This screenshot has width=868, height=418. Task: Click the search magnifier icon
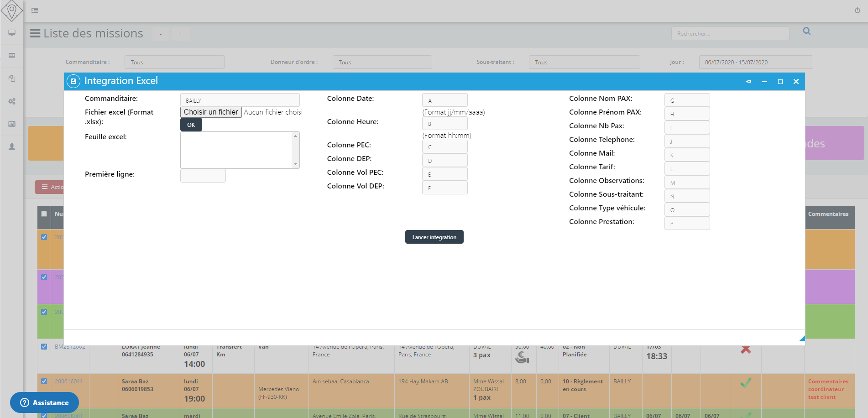tap(806, 31)
